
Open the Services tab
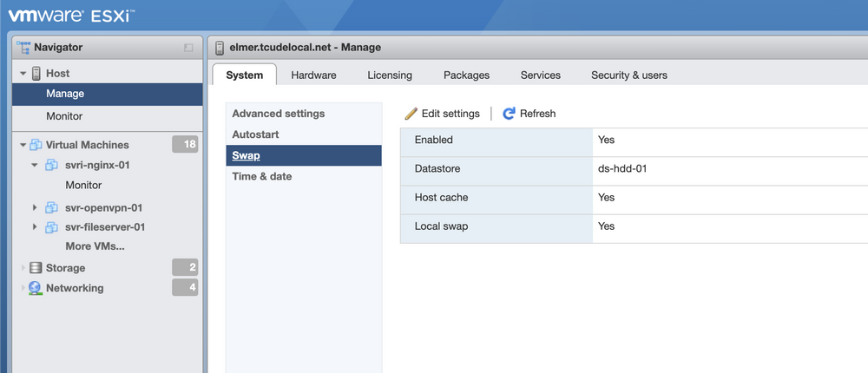pyautogui.click(x=540, y=75)
